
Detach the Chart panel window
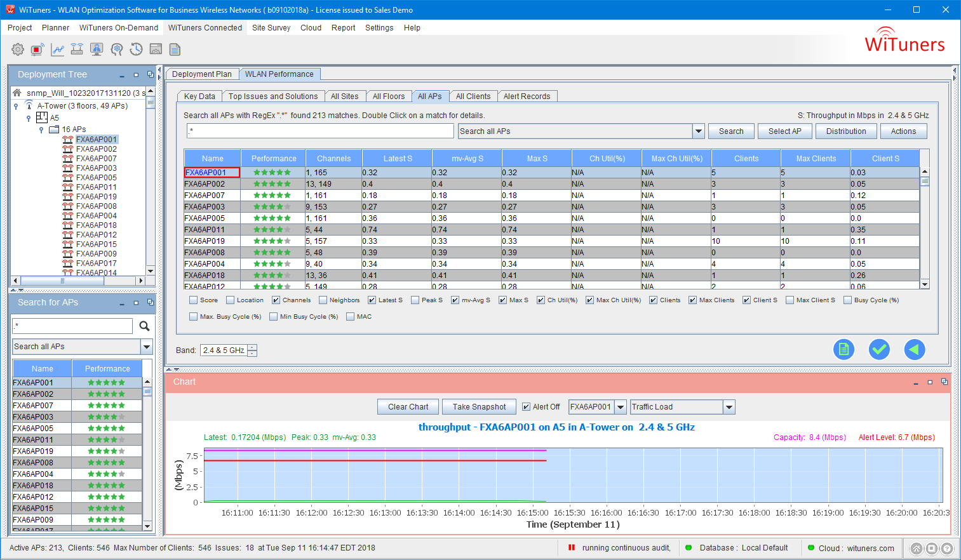coord(944,382)
